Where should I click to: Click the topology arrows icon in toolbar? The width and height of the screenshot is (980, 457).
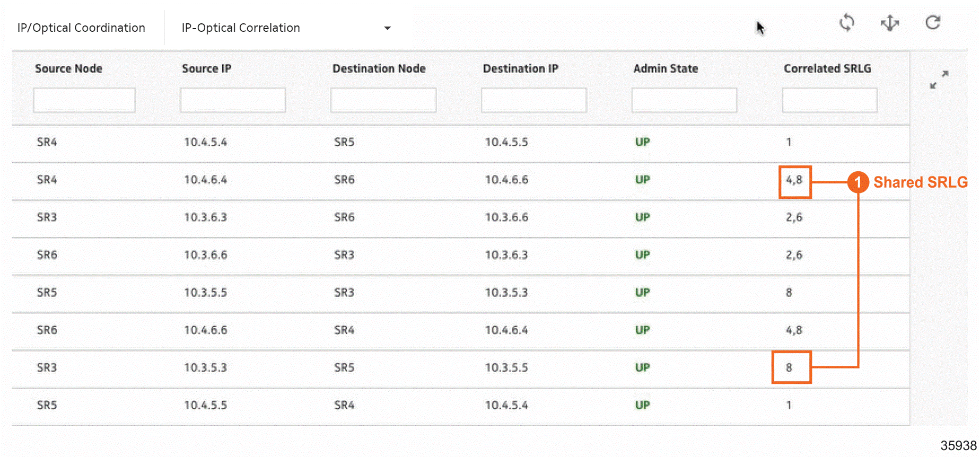[x=889, y=23]
